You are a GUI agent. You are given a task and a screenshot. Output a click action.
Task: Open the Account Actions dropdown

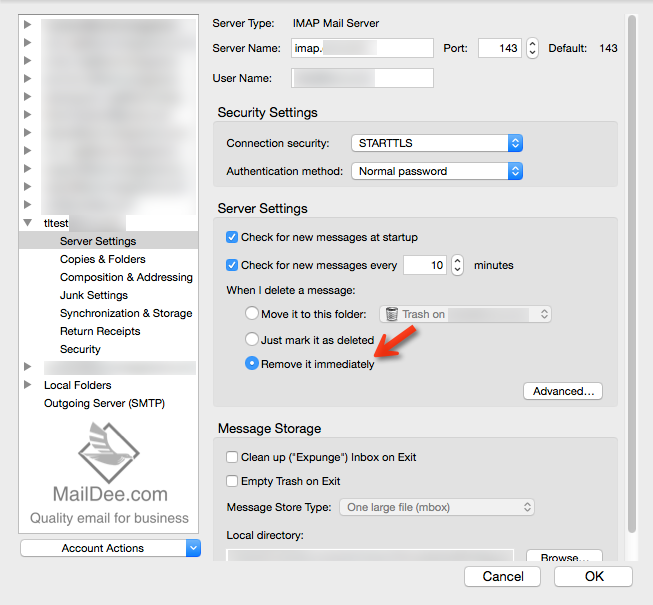click(x=110, y=548)
